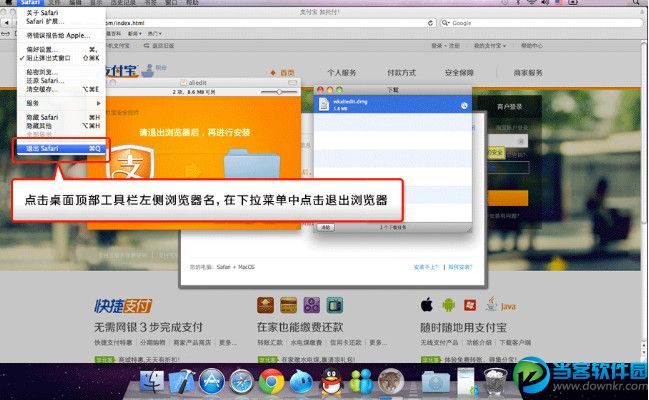Click the 如何安装? link
Screen dimensions: 649x400
(460, 267)
